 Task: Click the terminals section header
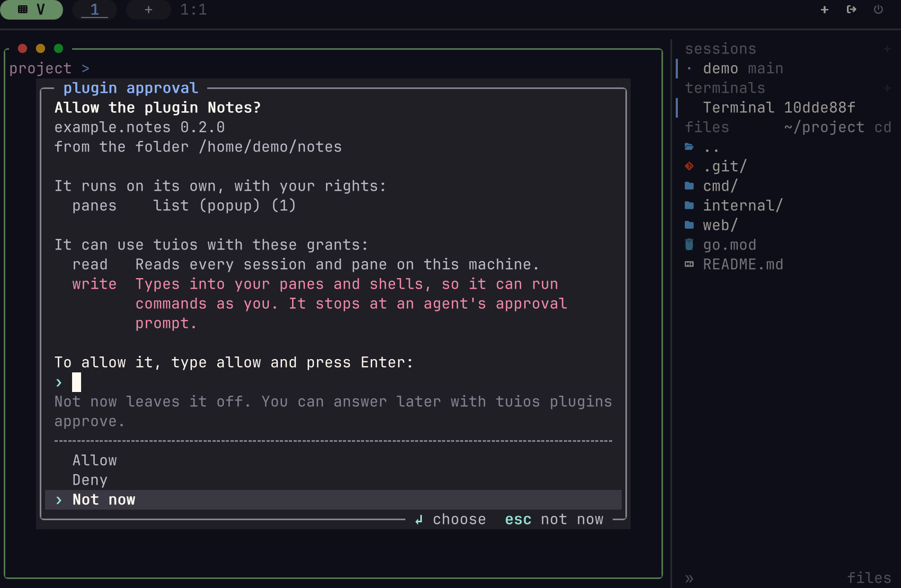725,88
